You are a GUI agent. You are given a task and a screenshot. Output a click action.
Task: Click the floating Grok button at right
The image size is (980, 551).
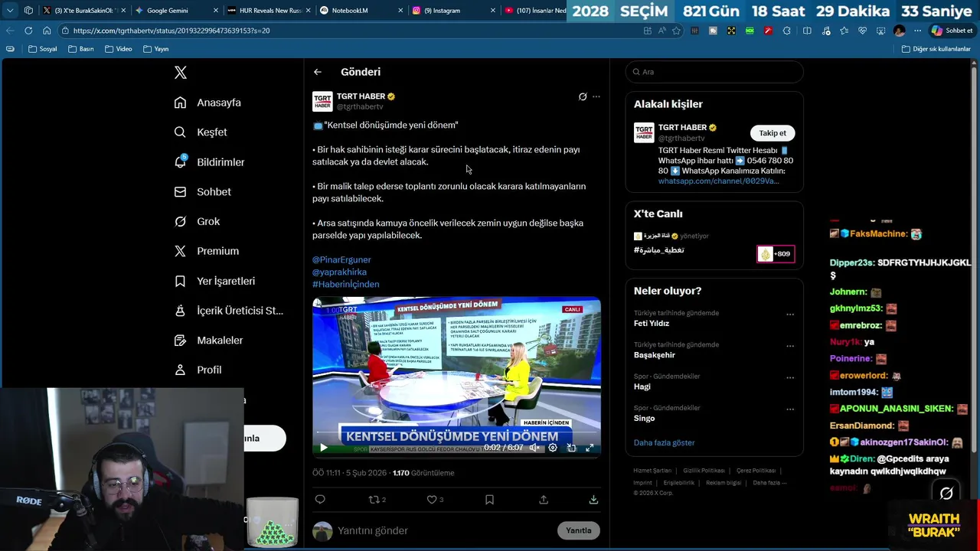(x=946, y=494)
